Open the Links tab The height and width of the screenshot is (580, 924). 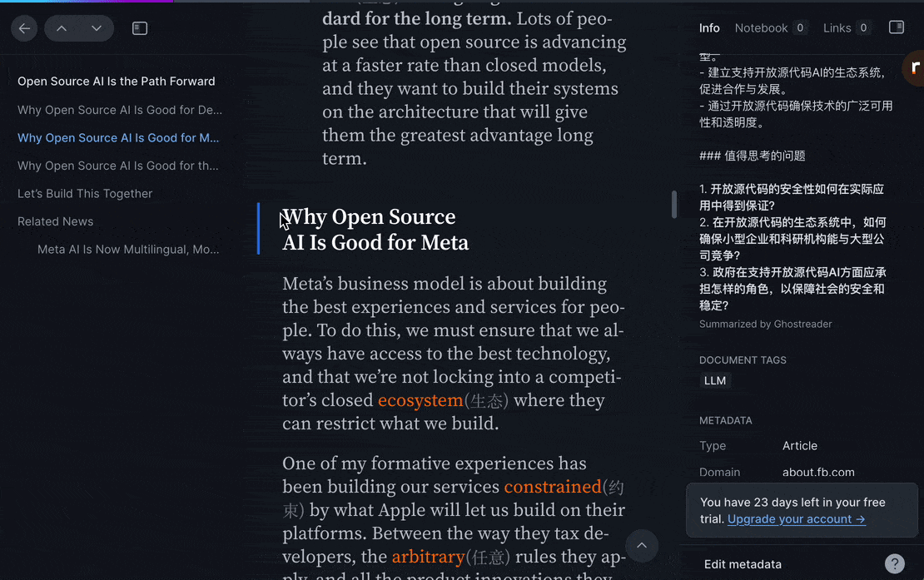(837, 28)
